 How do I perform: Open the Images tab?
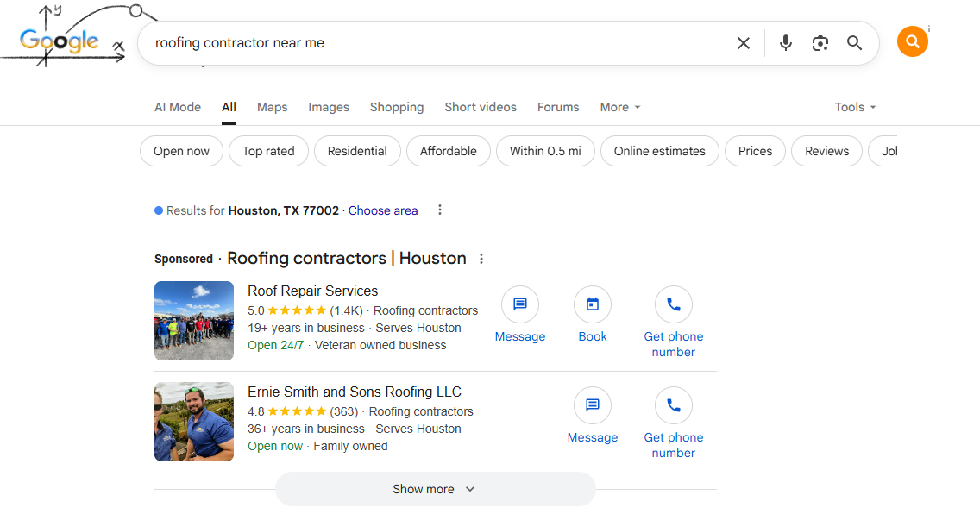click(x=329, y=108)
